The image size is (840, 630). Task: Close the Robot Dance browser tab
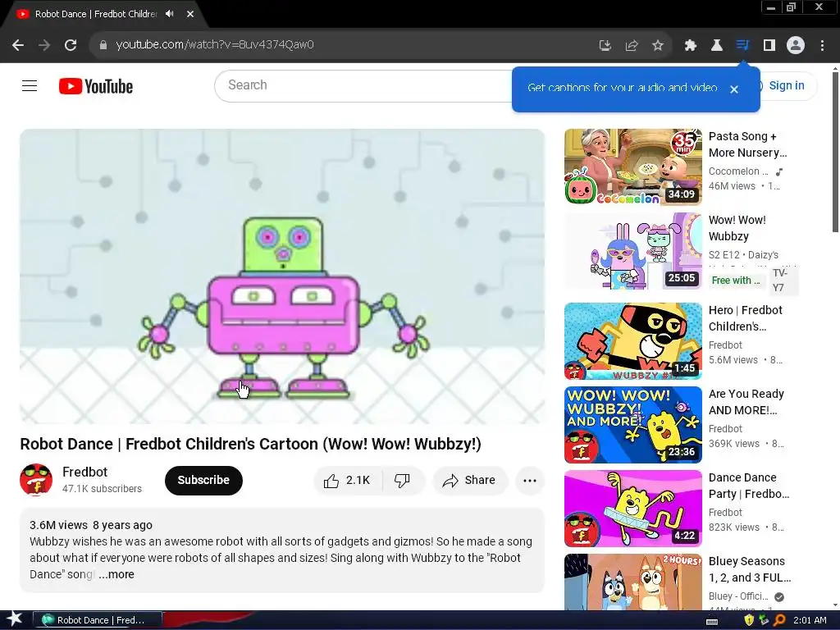pyautogui.click(x=190, y=14)
